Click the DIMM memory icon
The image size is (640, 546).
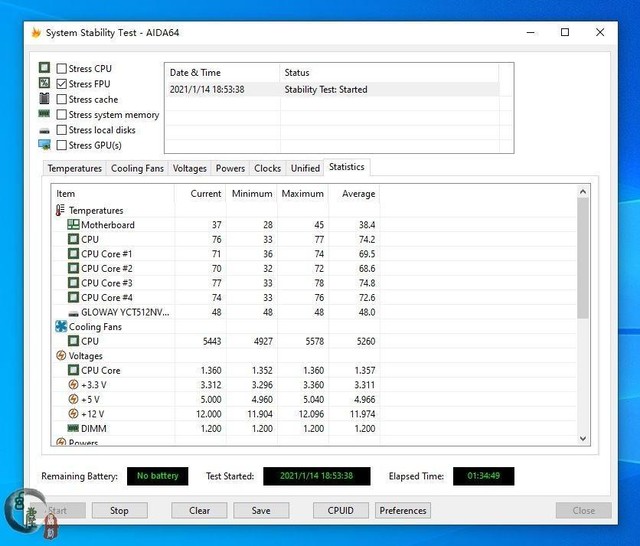click(73, 428)
